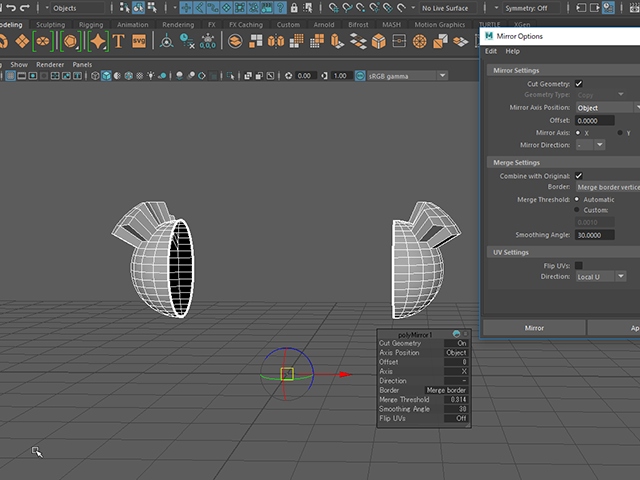The width and height of the screenshot is (640, 480).
Task: Click the highlighted help question mark icon
Action: (280, 8)
